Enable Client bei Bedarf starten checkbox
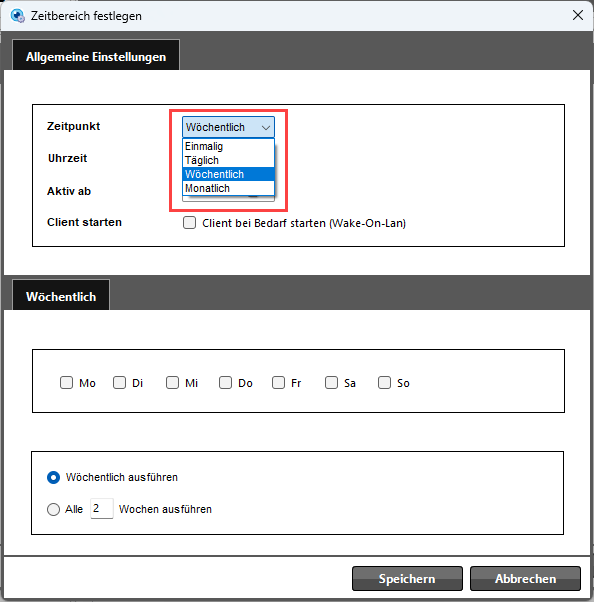Screen dimensions: 594x602 189,223
